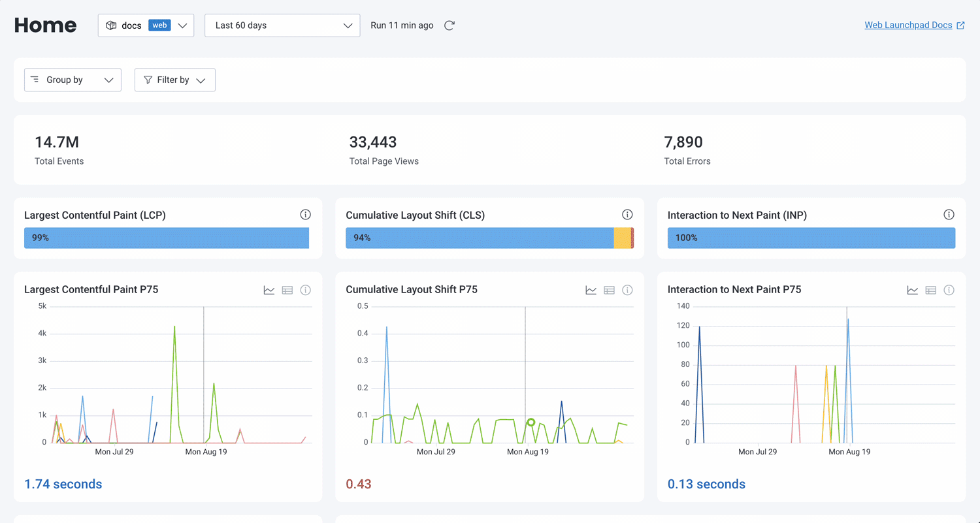
Task: Click the green circle data point on CLS chart
Action: tap(531, 422)
